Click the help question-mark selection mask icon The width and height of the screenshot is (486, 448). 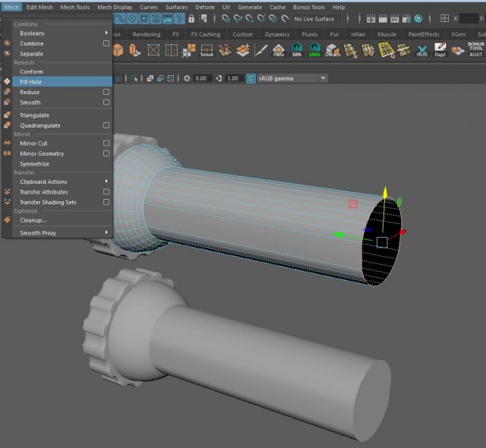click(x=179, y=18)
